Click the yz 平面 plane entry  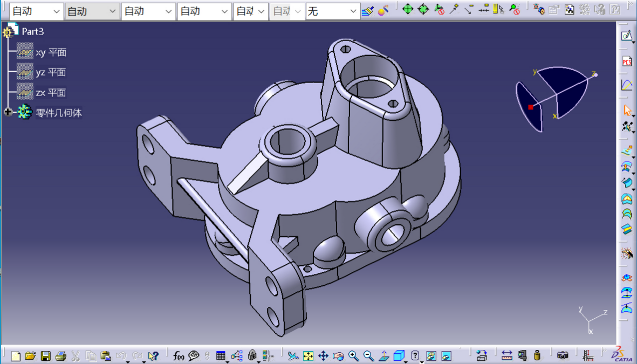[51, 72]
